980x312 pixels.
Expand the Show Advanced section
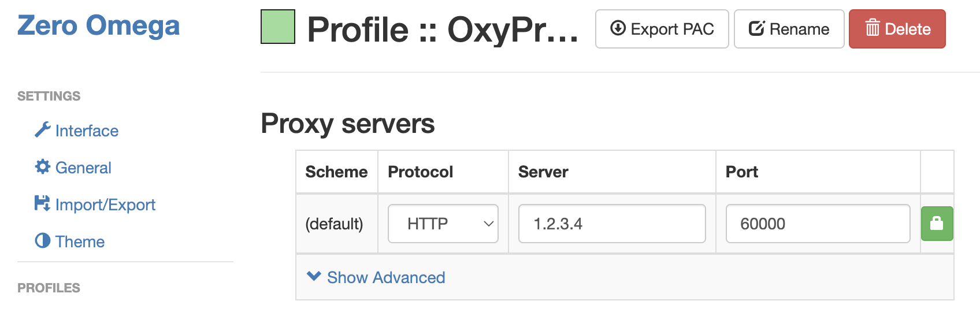click(385, 277)
